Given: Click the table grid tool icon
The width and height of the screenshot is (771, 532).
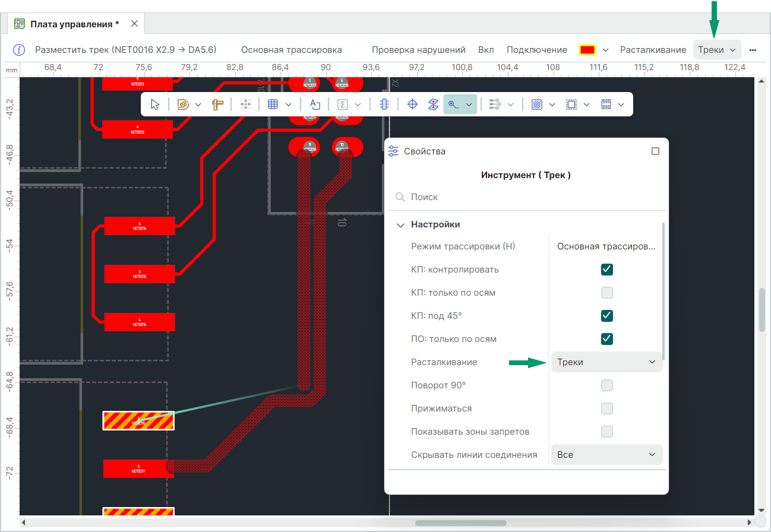Looking at the screenshot, I should tap(273, 104).
